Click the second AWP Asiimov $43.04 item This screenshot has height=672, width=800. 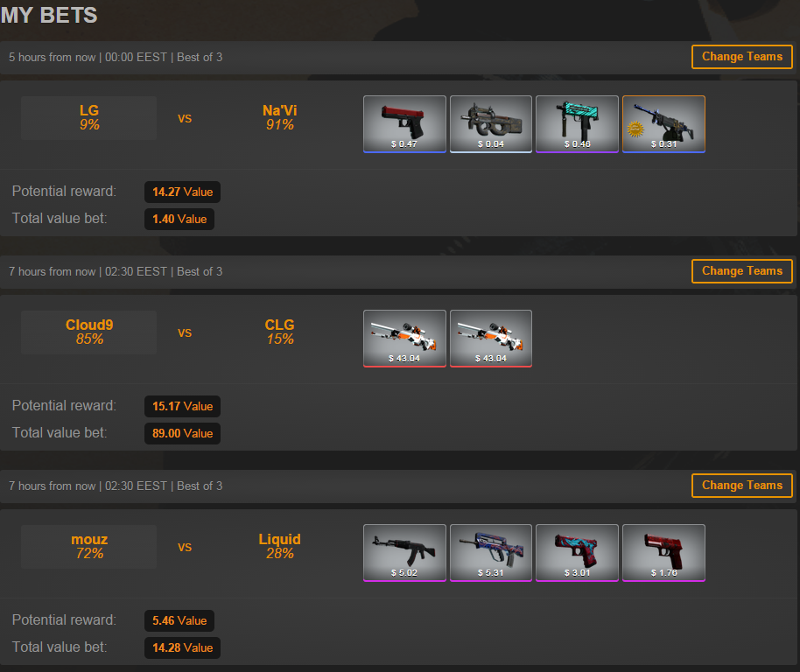click(491, 339)
